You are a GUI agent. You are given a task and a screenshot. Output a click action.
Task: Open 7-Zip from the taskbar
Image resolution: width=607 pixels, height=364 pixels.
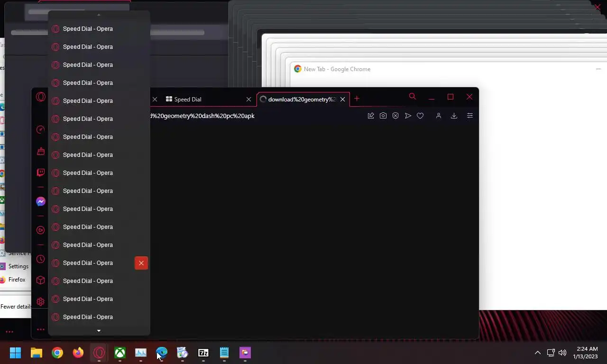click(x=203, y=353)
